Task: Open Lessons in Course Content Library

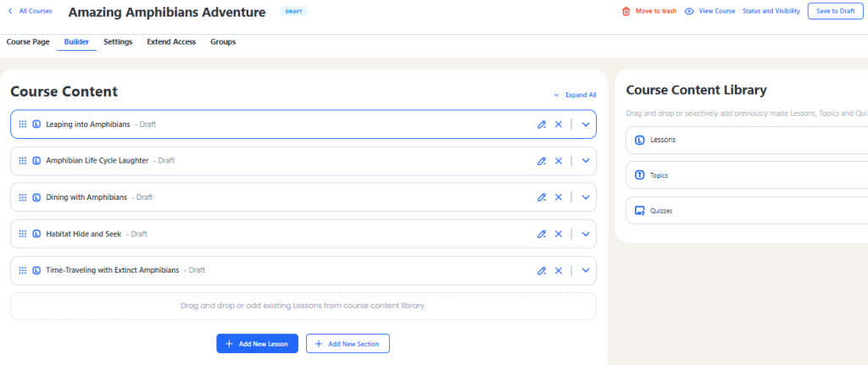Action: [662, 140]
